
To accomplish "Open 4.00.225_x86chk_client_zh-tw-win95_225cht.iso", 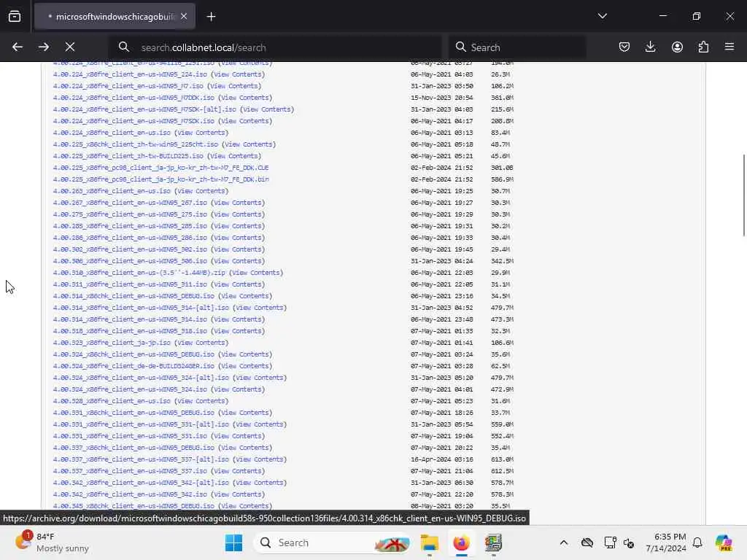I will point(136,144).
